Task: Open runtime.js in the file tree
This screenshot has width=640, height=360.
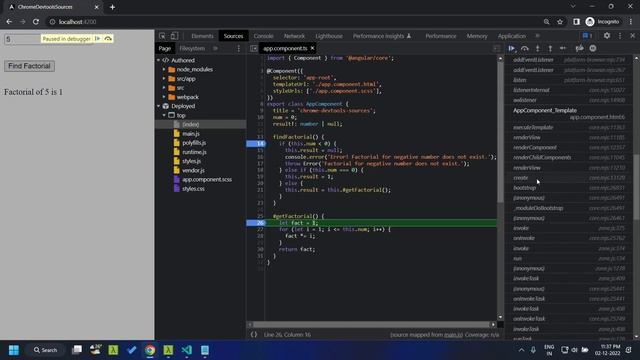Action: point(194,152)
